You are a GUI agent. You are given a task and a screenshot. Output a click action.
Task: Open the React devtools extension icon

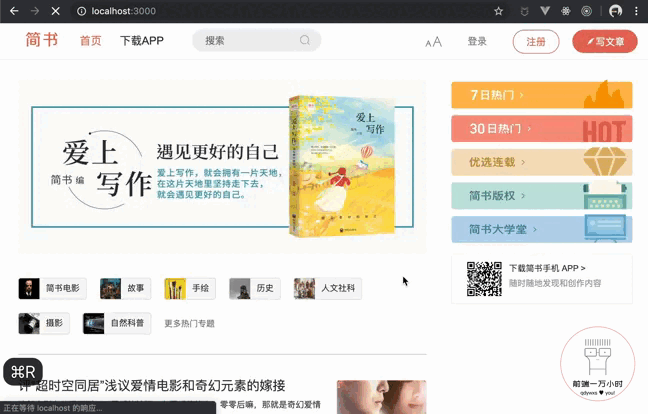pyautogui.click(x=566, y=11)
